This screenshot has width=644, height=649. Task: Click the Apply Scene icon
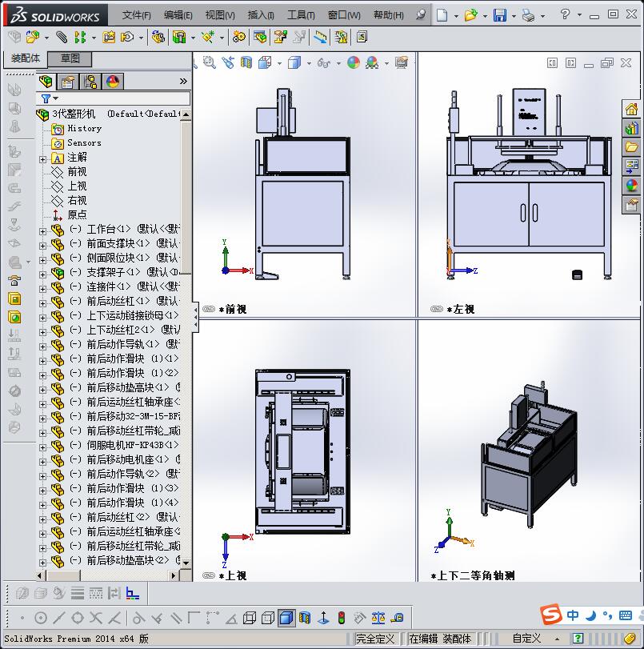(372, 62)
